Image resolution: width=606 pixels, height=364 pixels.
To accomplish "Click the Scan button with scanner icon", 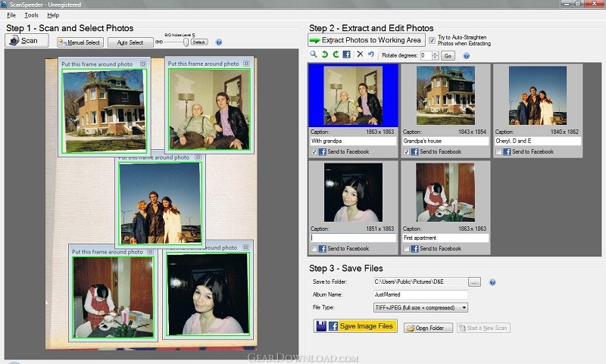I will (x=27, y=41).
